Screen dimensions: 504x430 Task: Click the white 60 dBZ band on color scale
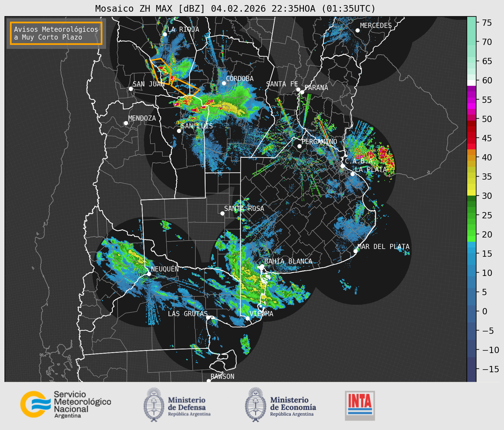[x=471, y=83]
